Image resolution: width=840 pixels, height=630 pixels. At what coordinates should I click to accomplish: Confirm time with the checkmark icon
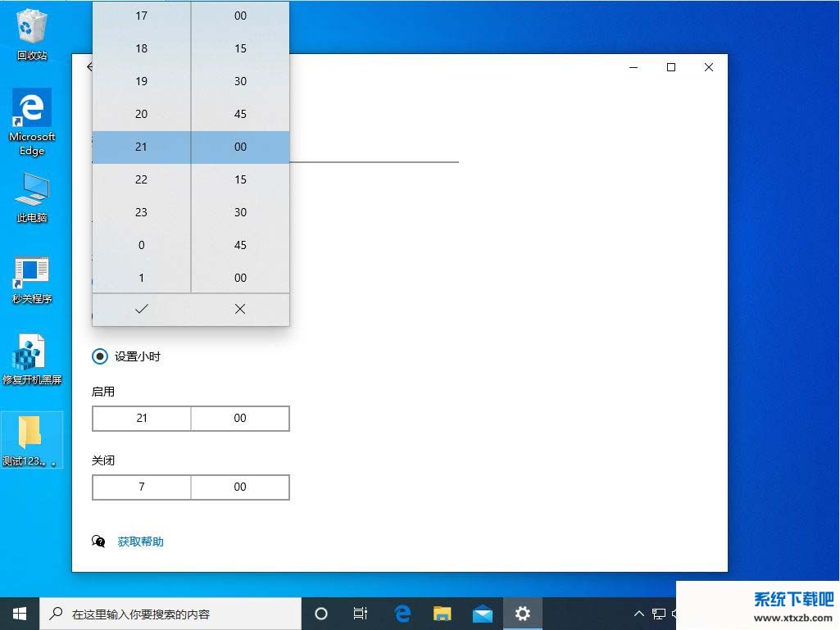[141, 309]
